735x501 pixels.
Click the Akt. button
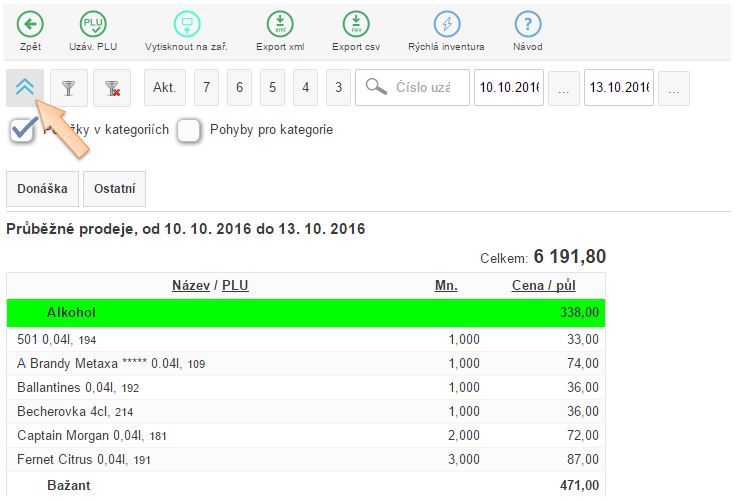point(164,88)
